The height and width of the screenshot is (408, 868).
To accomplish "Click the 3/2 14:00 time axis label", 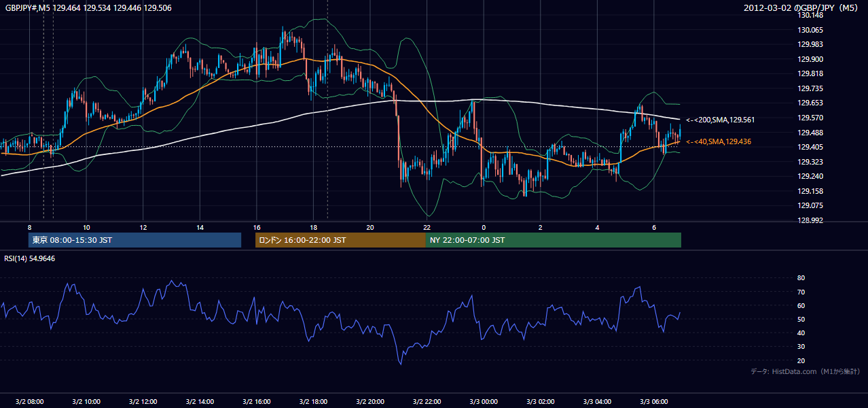I will coord(200,402).
